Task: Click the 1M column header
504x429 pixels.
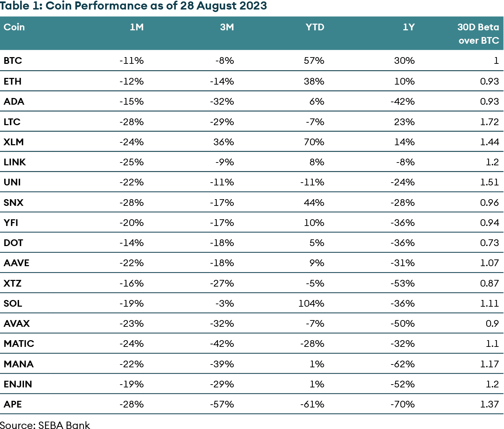Action: 136,27
